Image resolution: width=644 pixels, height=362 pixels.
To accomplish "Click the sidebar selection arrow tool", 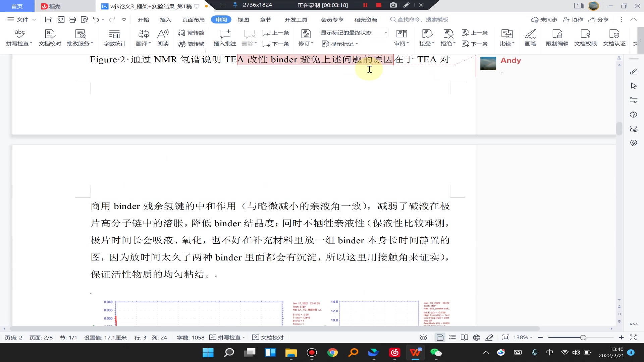I will pyautogui.click(x=634, y=86).
